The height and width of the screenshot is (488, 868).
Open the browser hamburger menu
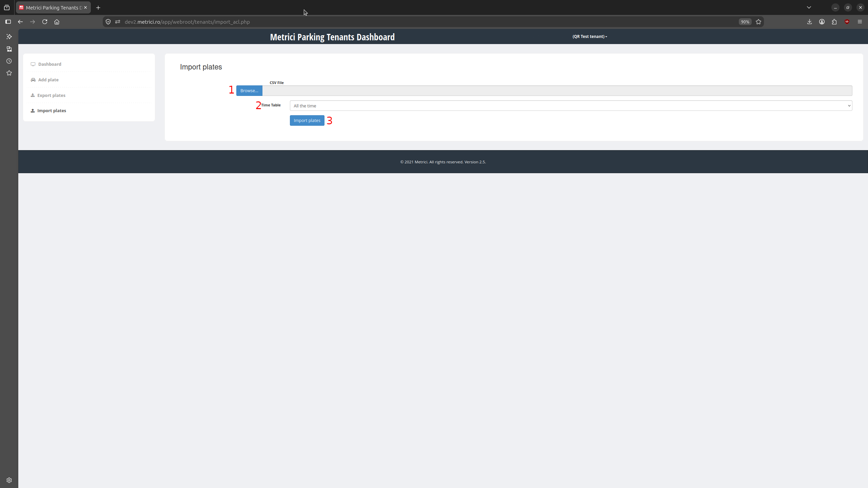[x=860, y=22]
